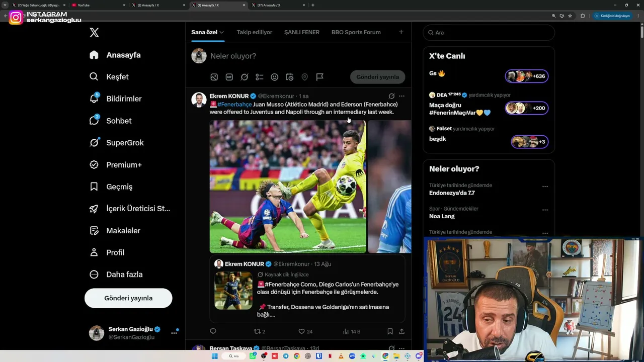The width and height of the screenshot is (644, 362).
Task: Click the X logo in the sidebar
Action: pyautogui.click(x=94, y=33)
